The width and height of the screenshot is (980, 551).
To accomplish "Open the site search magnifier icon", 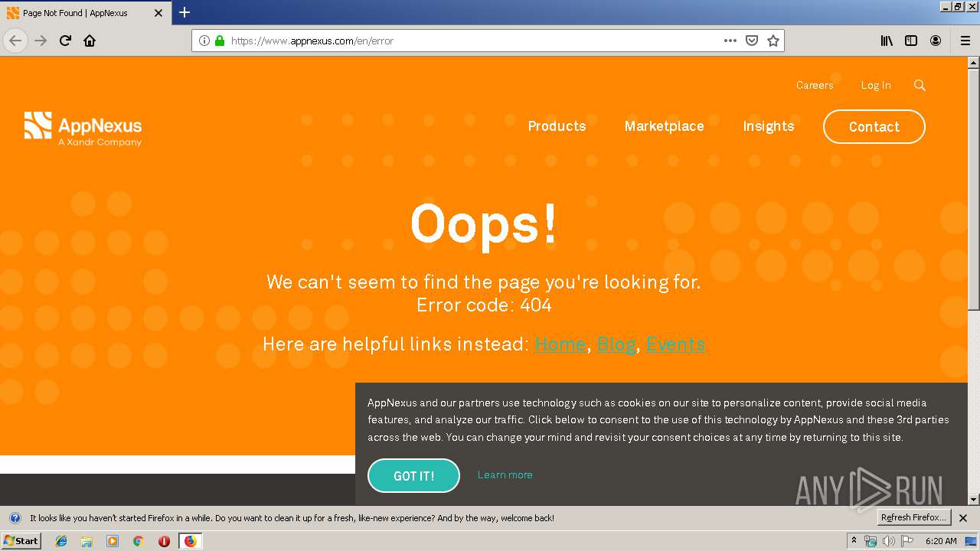I will (920, 85).
